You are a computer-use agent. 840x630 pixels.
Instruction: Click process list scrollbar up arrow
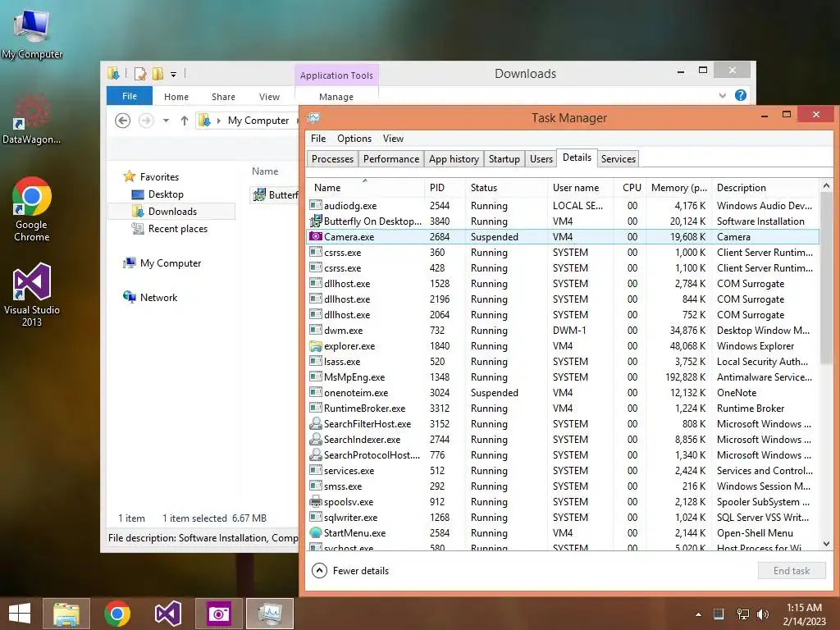click(x=826, y=186)
